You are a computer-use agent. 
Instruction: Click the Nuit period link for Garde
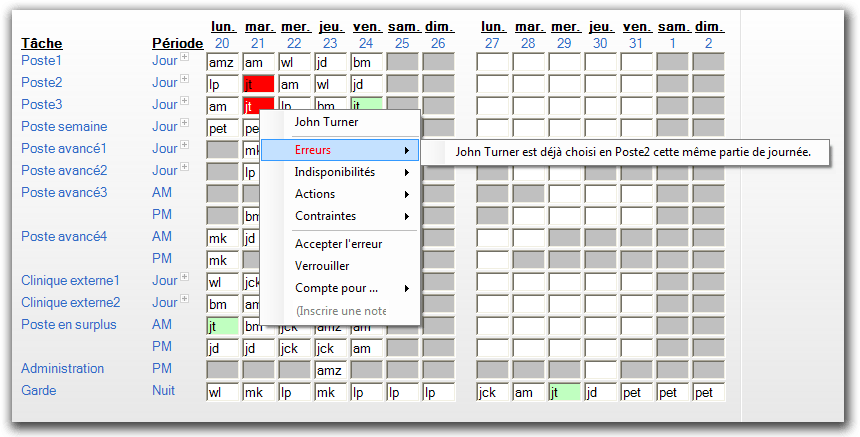pos(163,390)
